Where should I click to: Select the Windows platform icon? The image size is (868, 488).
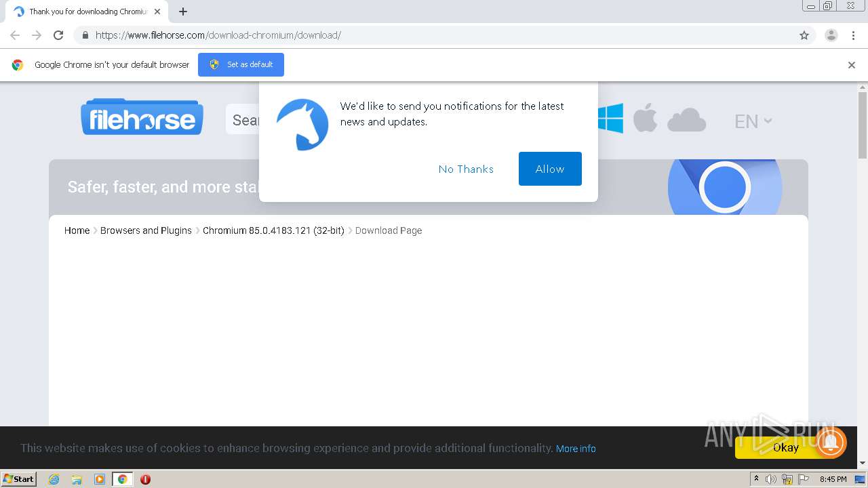point(610,119)
